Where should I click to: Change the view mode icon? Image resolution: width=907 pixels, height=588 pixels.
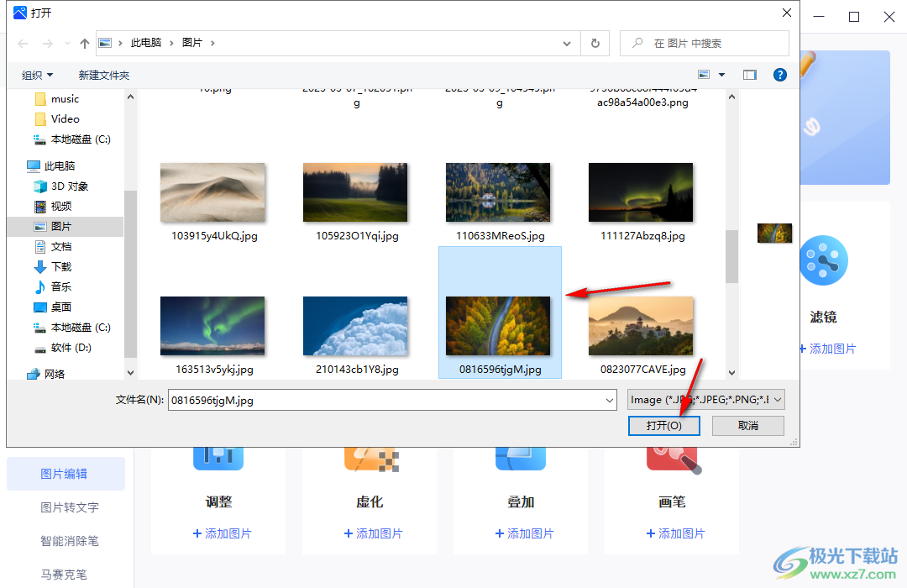704,75
